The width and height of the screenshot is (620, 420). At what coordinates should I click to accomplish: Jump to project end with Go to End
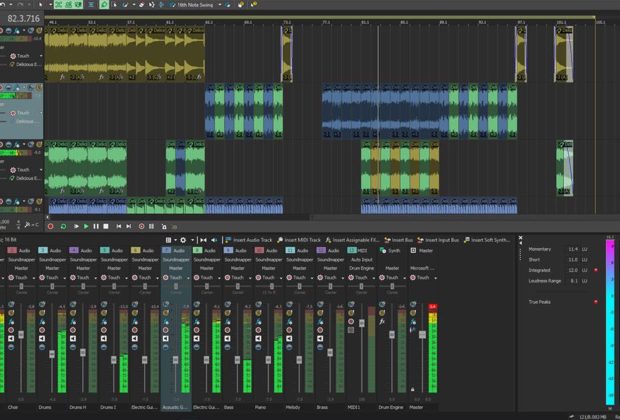pyautogui.click(x=129, y=226)
